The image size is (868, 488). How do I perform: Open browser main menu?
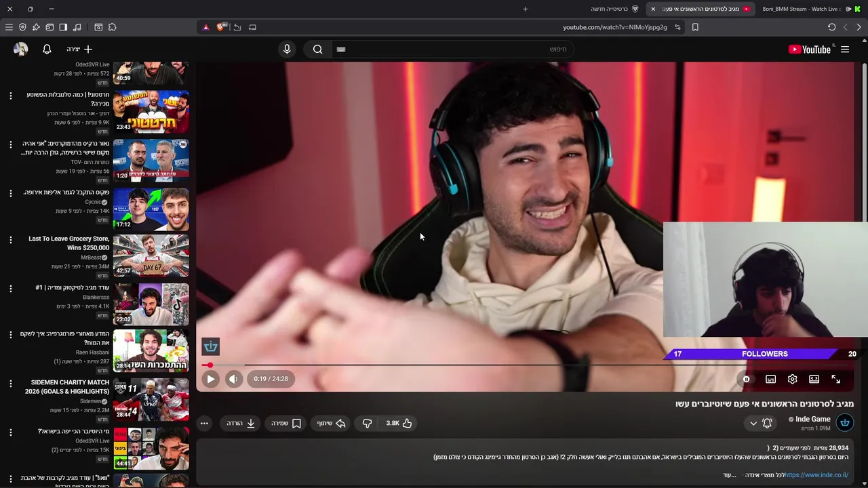[x=9, y=27]
